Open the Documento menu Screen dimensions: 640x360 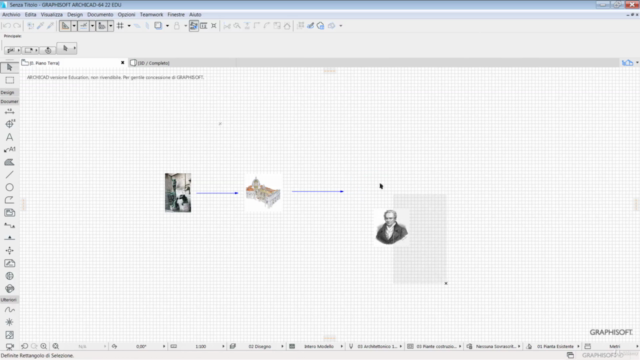pos(100,14)
